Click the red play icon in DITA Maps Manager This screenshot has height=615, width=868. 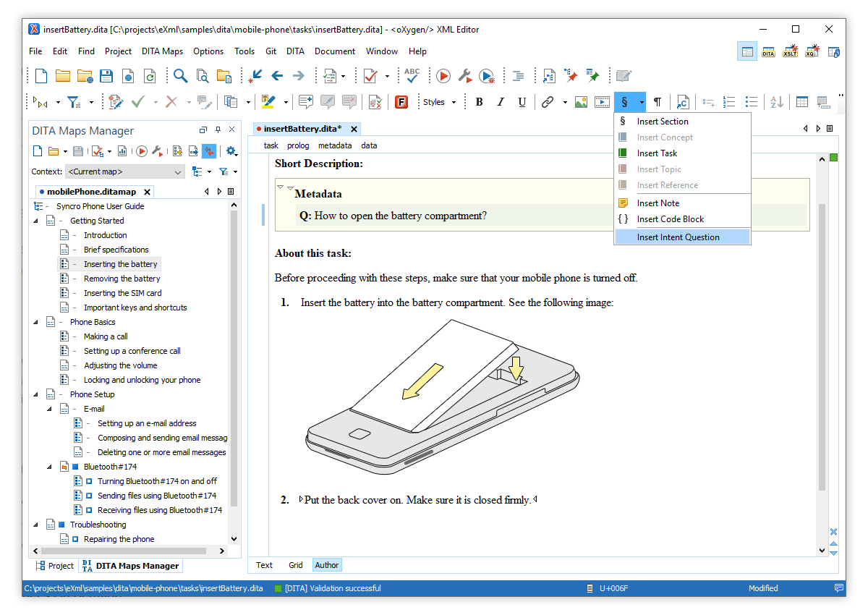coord(142,151)
